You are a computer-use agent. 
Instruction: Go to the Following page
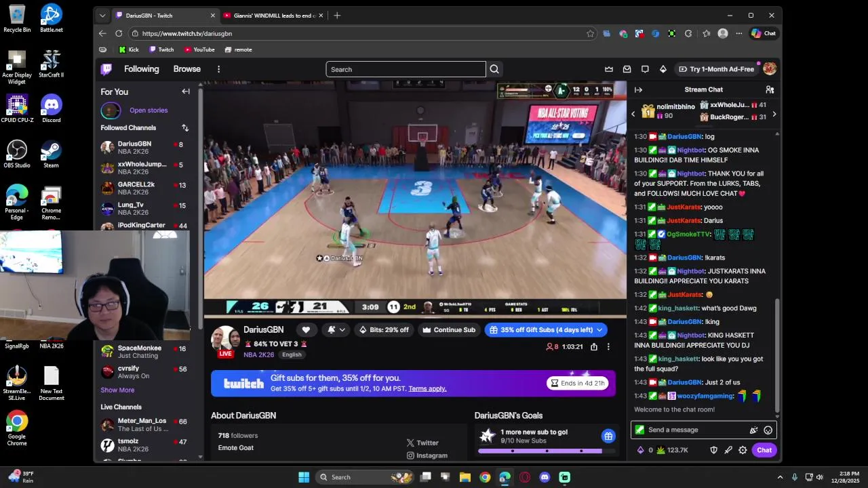click(x=141, y=69)
